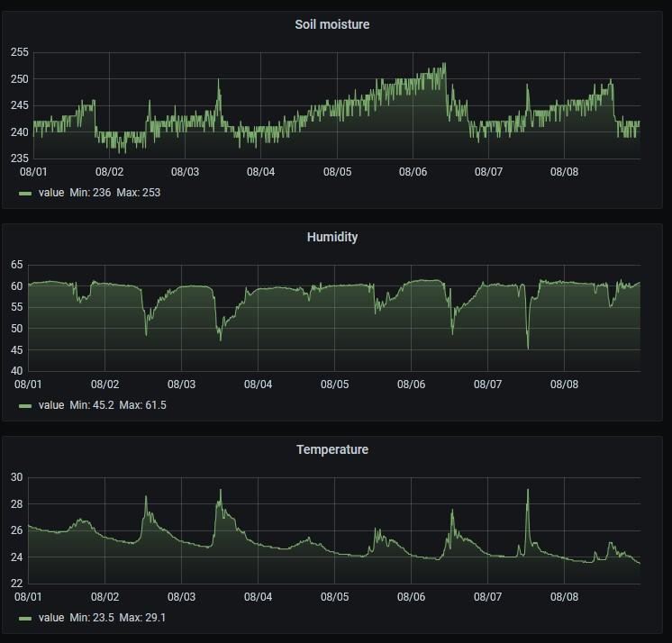
Task: Toggle the Temperature 'value' series label
Action: 51,618
